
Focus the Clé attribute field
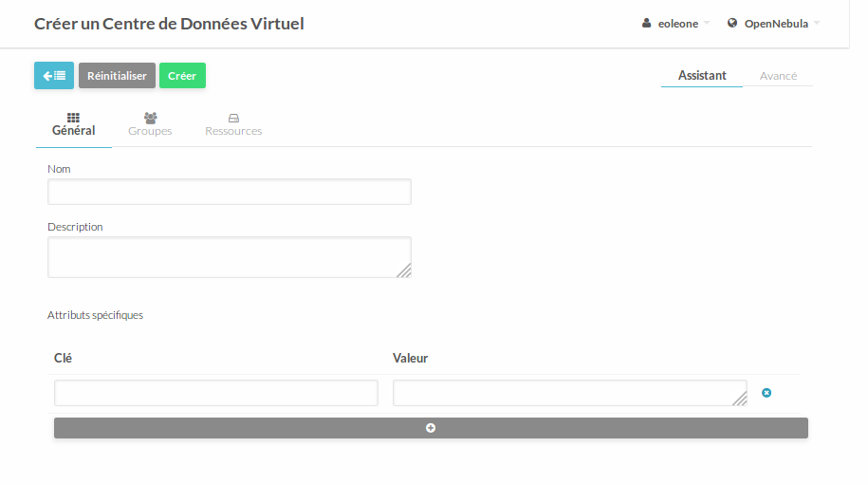(x=216, y=393)
